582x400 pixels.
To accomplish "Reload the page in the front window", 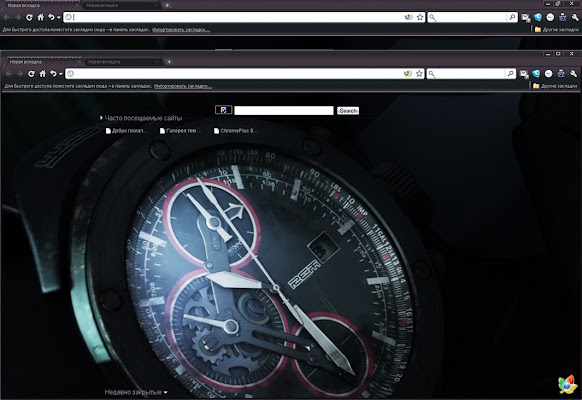I will pos(31,74).
